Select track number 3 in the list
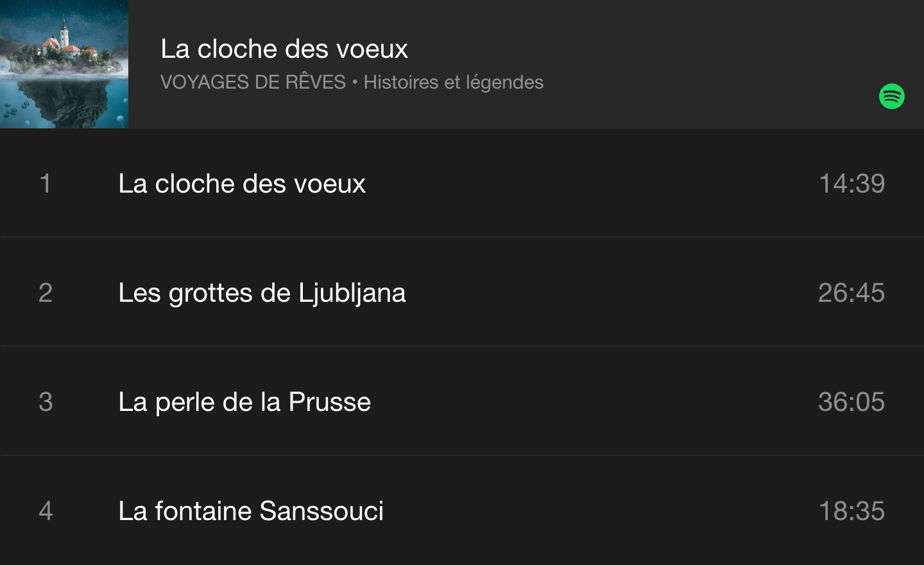The image size is (924, 565). point(45,402)
